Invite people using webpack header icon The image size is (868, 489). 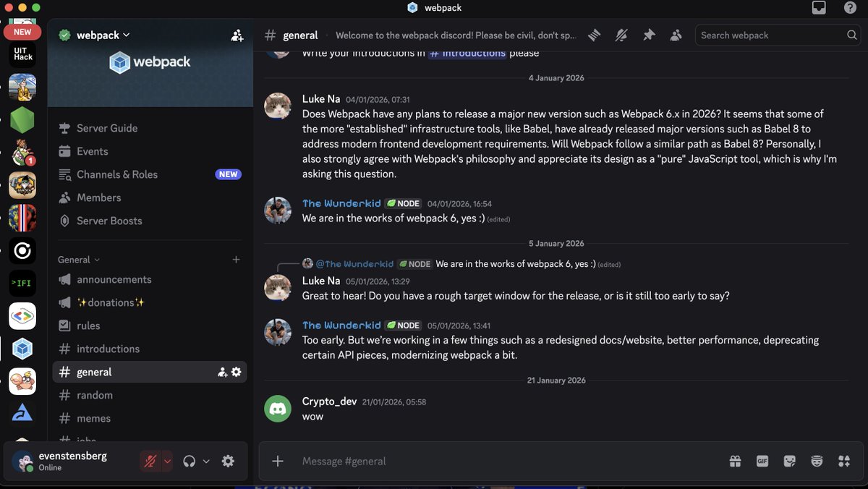237,35
